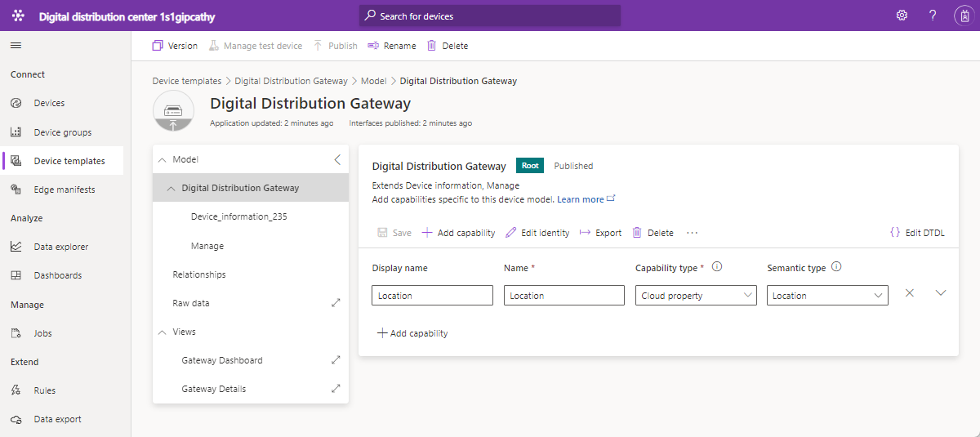Select Device_information_235 in the tree
Viewport: 980px width, 437px height.
[238, 217]
